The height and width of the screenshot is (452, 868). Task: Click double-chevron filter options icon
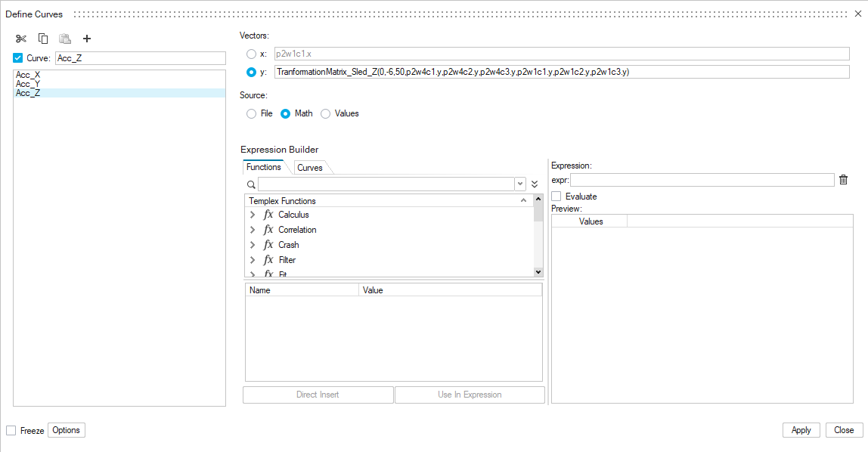(535, 184)
